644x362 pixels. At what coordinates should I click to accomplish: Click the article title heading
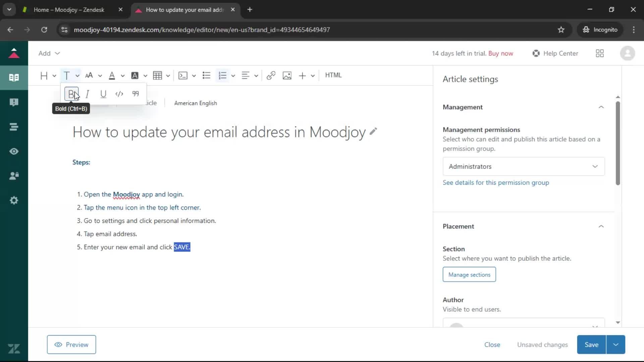tap(219, 132)
